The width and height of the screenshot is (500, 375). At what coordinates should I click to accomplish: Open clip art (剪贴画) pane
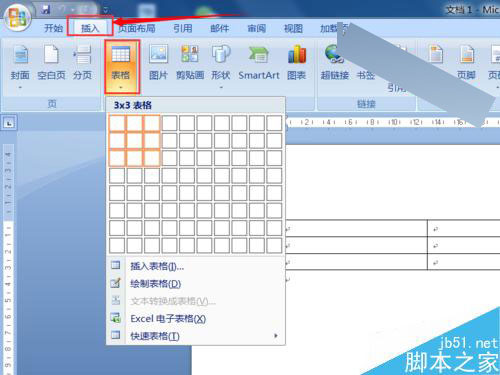(x=190, y=63)
